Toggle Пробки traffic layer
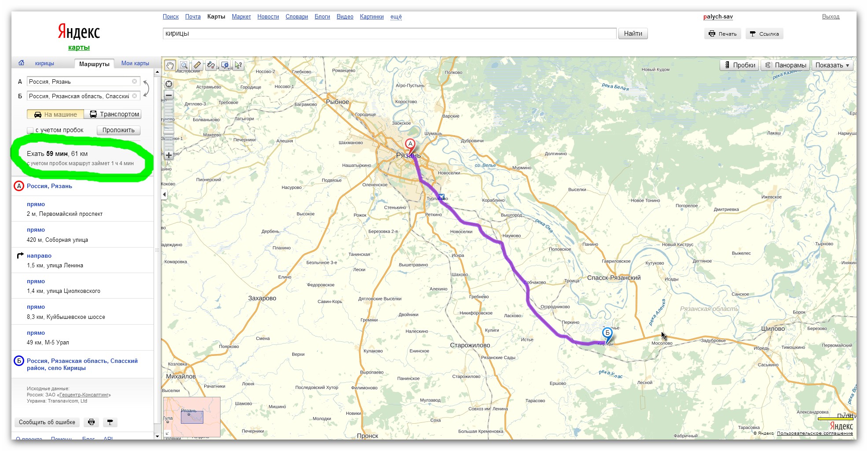Viewport: 868px width, 451px height. [x=740, y=65]
